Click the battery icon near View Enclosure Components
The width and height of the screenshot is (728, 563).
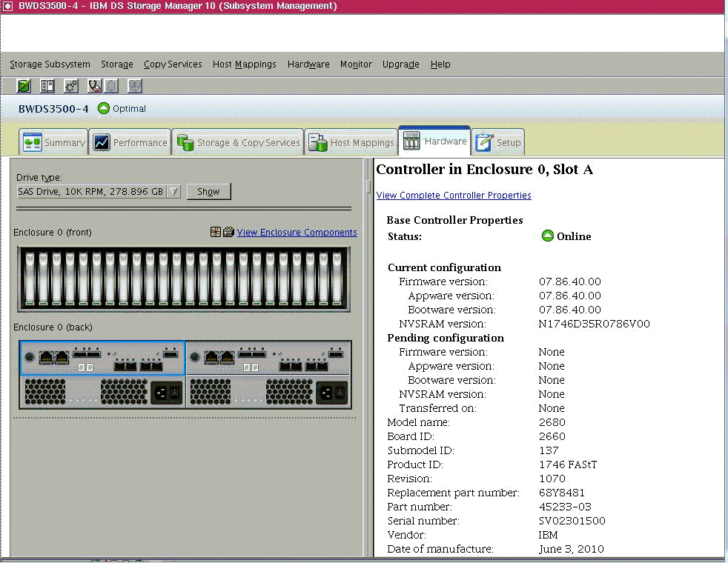227,232
